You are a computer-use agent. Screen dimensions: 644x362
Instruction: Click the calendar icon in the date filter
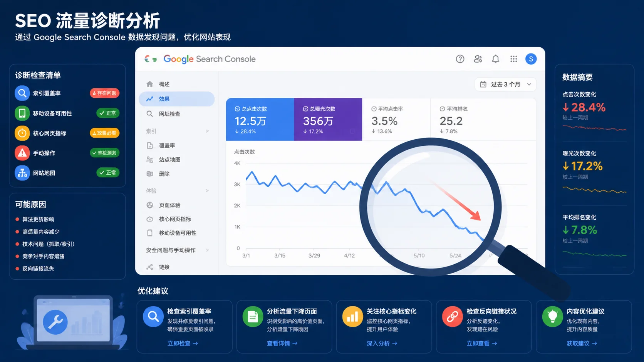click(483, 84)
